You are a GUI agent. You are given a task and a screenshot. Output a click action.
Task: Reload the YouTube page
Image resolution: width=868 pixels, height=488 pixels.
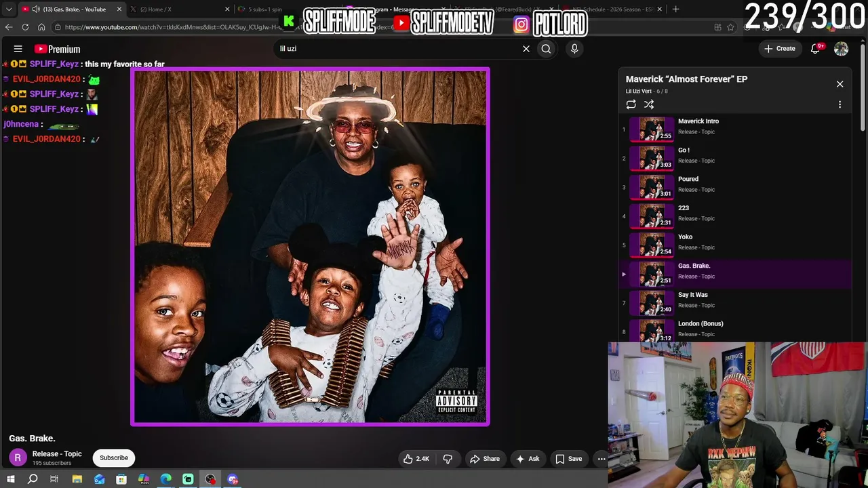25,27
